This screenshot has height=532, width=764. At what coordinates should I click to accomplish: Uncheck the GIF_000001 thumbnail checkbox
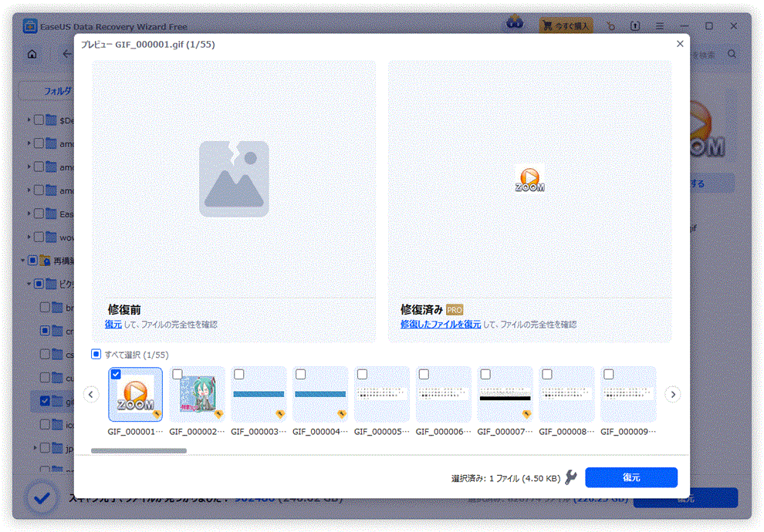pyautogui.click(x=116, y=374)
